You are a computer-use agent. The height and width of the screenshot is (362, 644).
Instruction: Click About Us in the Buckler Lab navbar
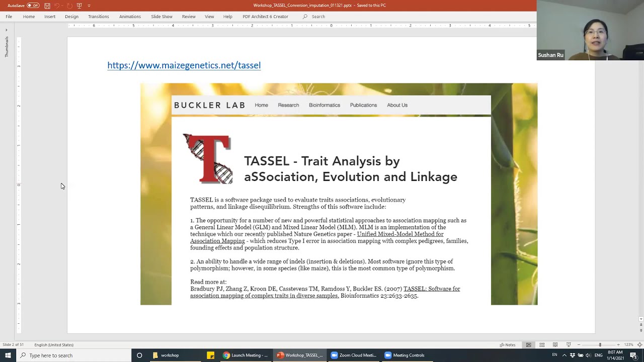click(x=397, y=105)
